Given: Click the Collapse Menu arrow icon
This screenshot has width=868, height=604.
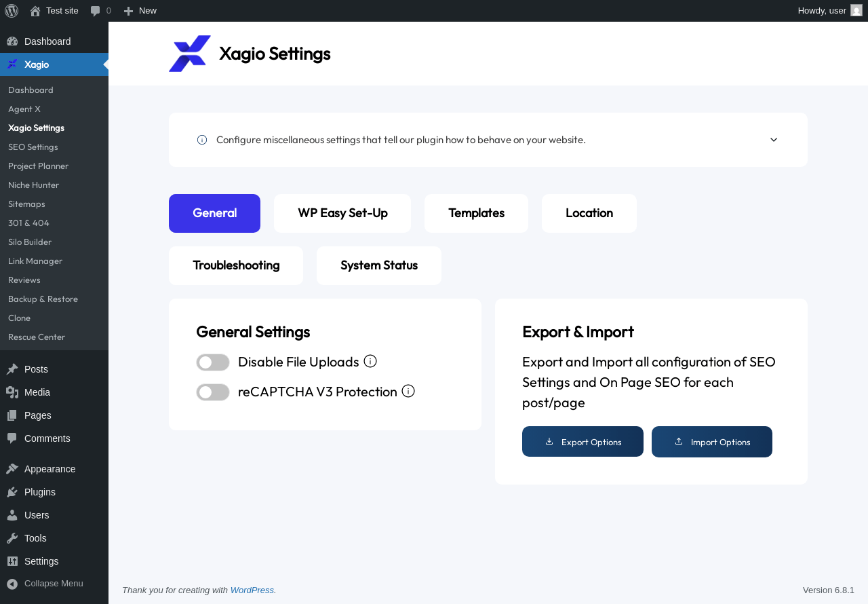Looking at the screenshot, I should [x=12, y=584].
